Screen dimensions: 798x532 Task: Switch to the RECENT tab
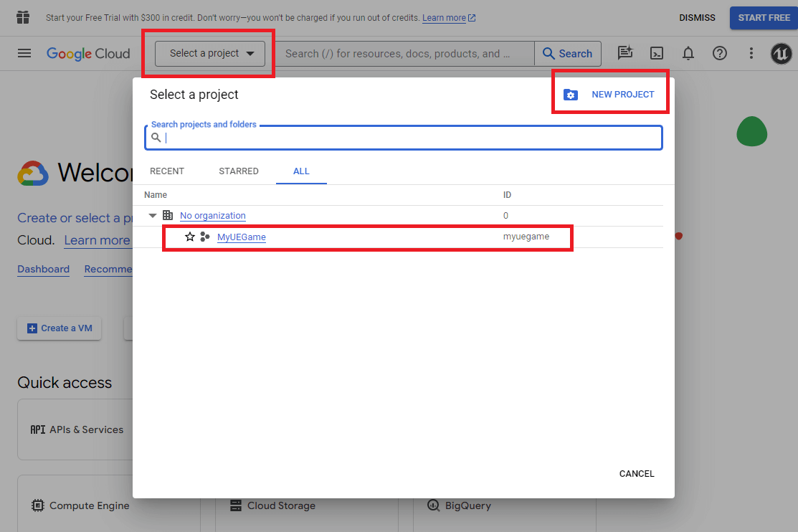167,171
